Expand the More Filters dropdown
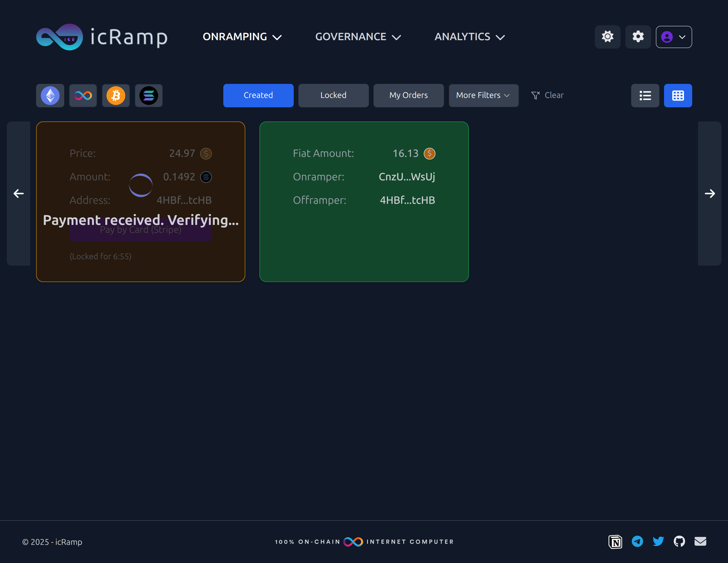This screenshot has height=563, width=728. tap(483, 96)
